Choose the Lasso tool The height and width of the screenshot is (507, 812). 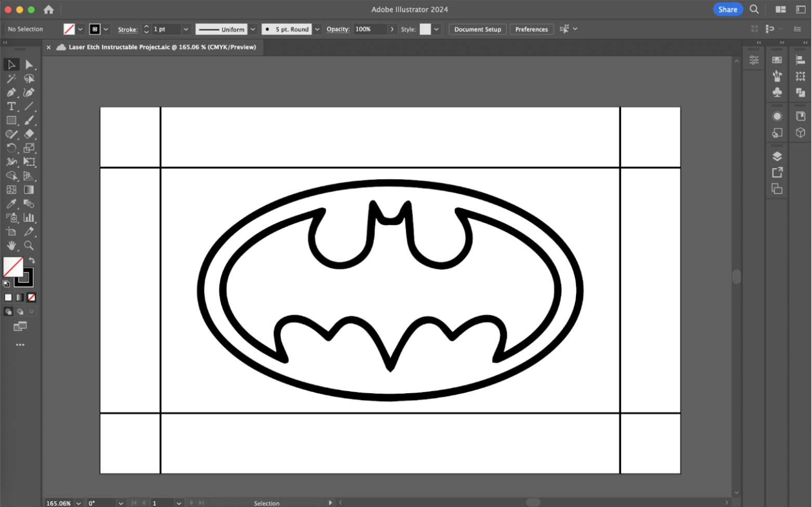click(x=29, y=78)
